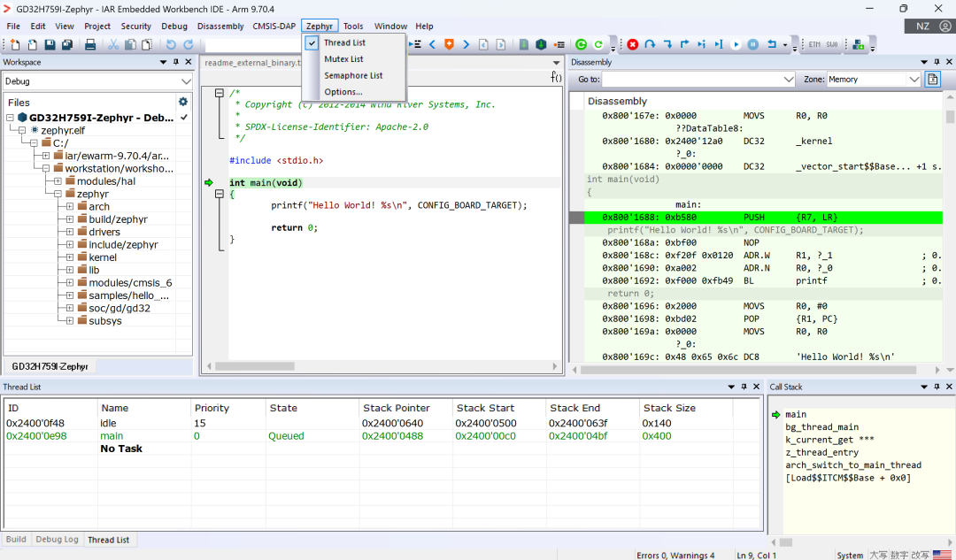This screenshot has width=956, height=560.
Task: Click the Download and Debug green icon
Action: click(541, 44)
